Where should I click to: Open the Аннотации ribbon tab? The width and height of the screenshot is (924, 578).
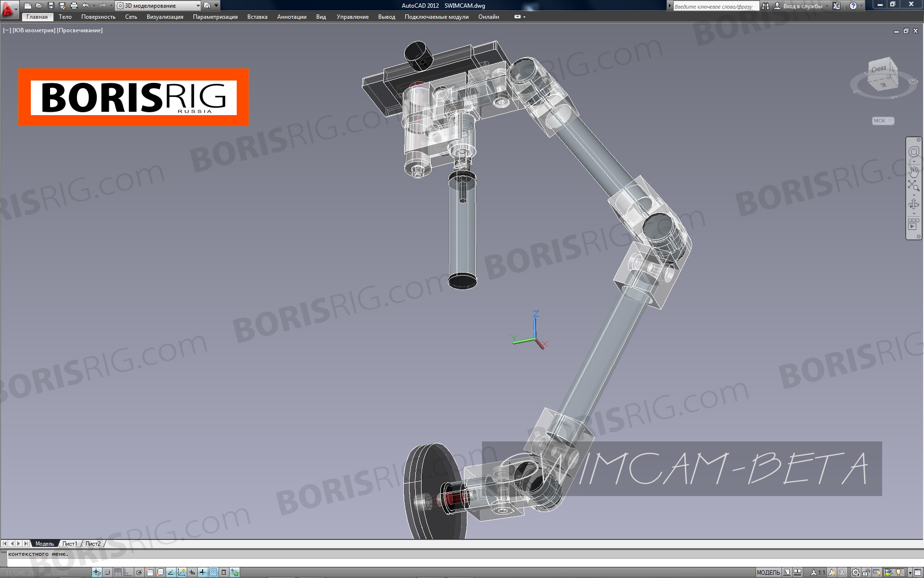(x=292, y=17)
